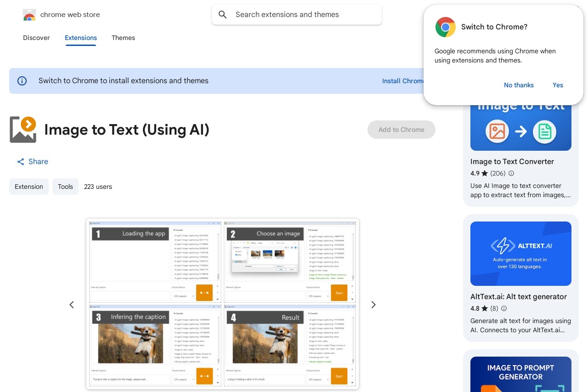Click 'Generate alt text for images' description

(520, 325)
